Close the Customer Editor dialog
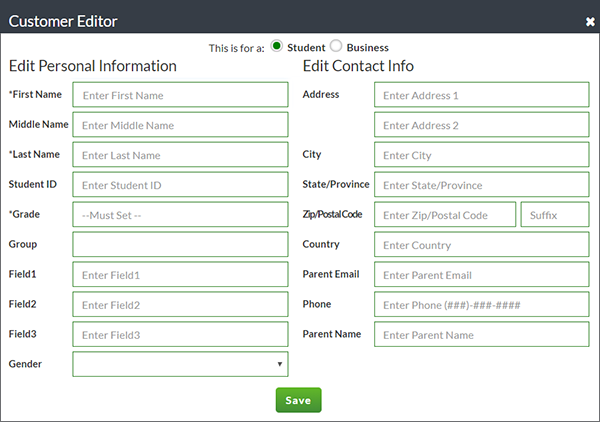This screenshot has height=422, width=600. point(590,21)
